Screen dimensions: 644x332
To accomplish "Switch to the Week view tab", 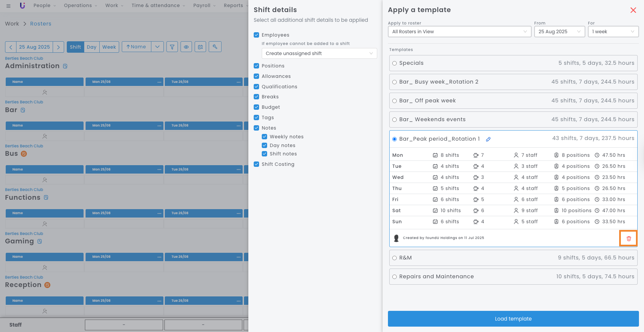I will point(109,47).
